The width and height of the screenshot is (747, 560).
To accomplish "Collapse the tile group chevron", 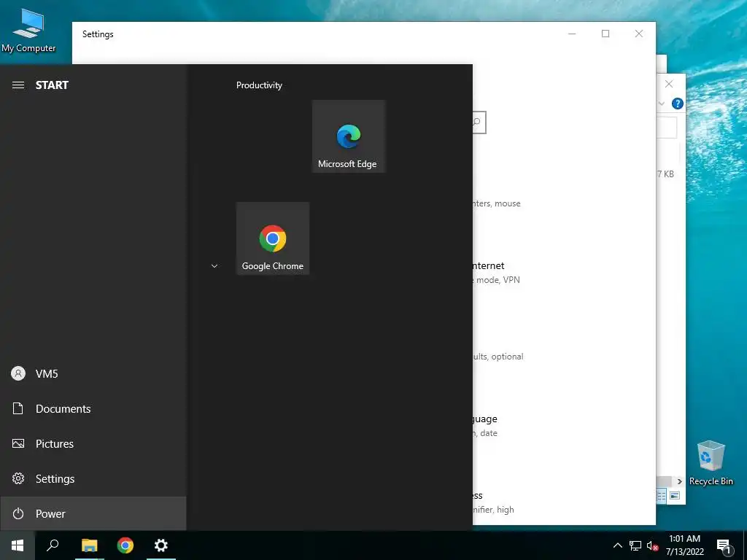I will pyautogui.click(x=214, y=266).
